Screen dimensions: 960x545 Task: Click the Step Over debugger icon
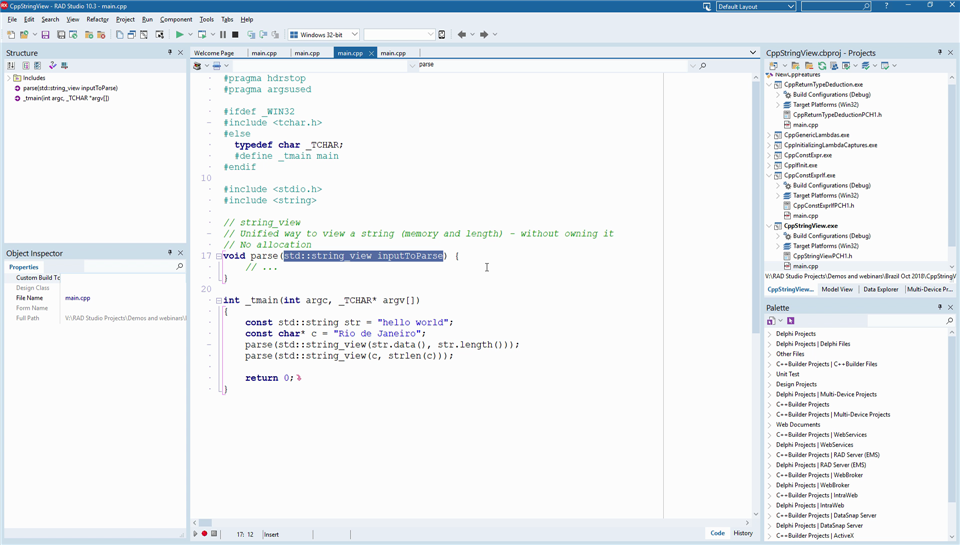[263, 35]
